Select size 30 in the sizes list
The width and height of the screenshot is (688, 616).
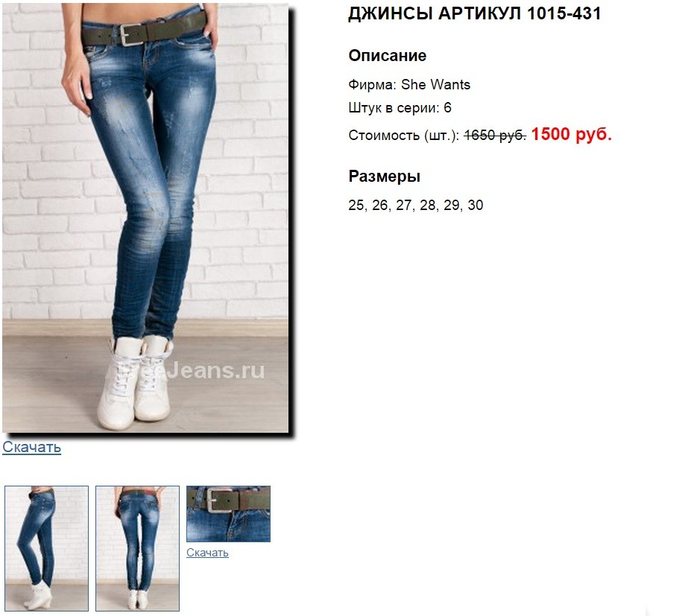tap(476, 205)
